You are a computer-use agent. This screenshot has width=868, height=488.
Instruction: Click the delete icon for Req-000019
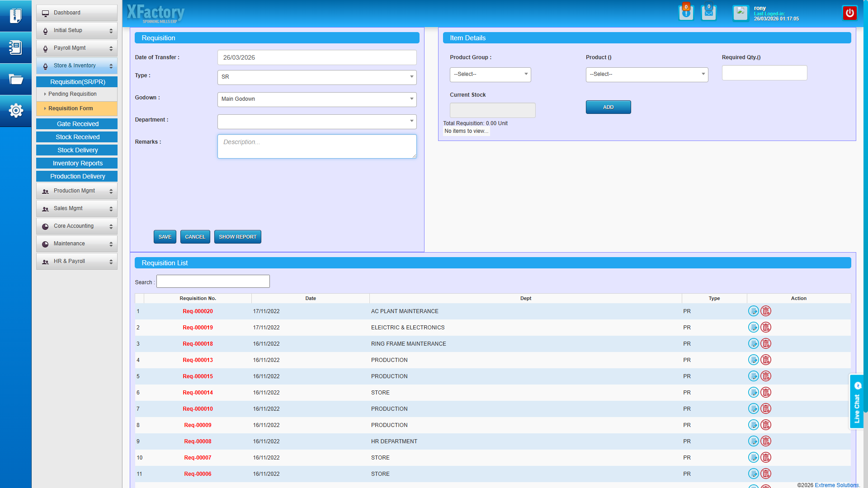pyautogui.click(x=766, y=328)
